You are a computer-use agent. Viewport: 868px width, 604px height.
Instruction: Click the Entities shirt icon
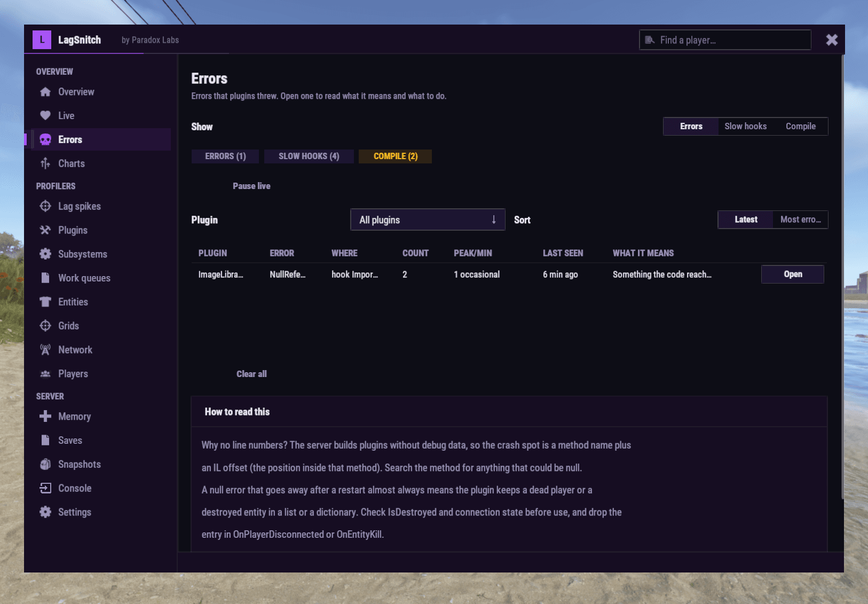tap(45, 302)
